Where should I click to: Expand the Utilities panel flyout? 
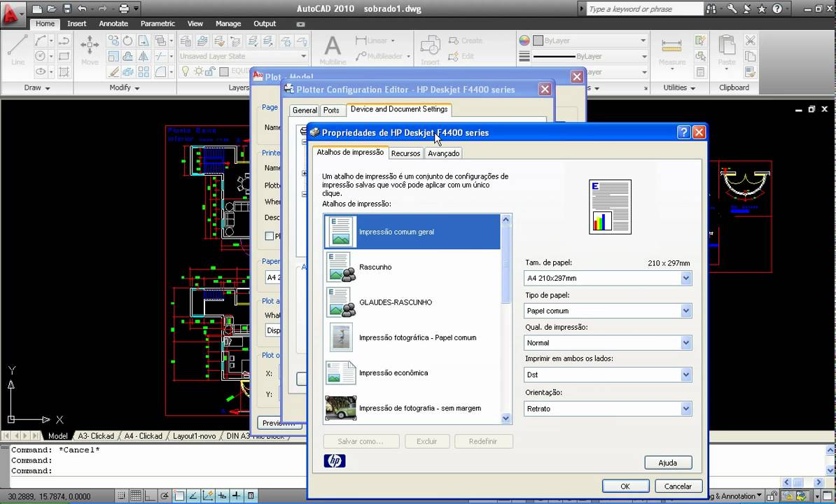click(679, 88)
